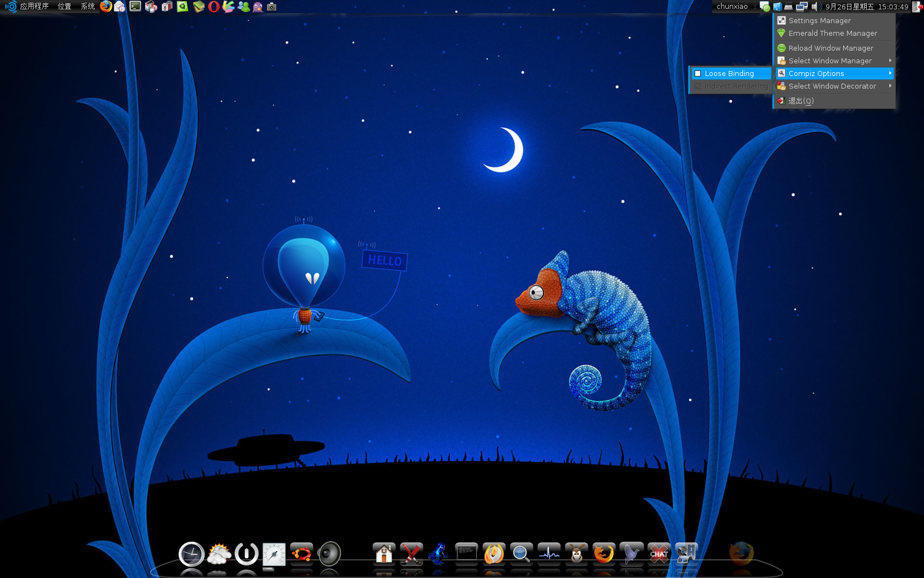Launch the Evolution mail envelope icon
The image size is (924, 578).
coord(119,7)
